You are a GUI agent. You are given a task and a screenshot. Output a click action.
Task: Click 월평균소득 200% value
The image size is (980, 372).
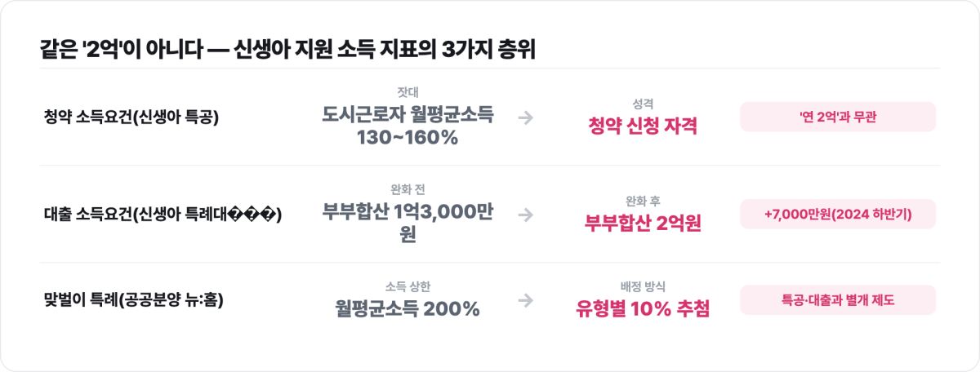(x=408, y=309)
